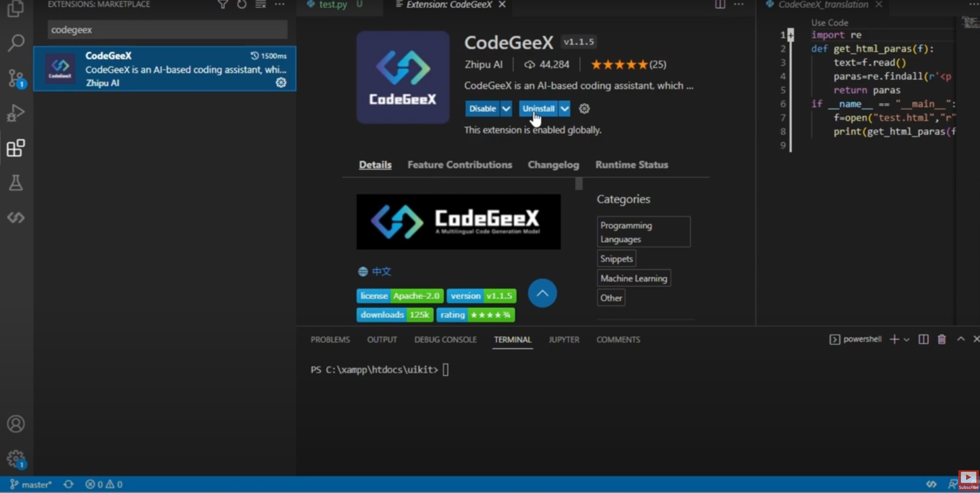Screen dimensions: 980x493
Task: Click the version v1.1.5 badge
Action: click(x=481, y=296)
